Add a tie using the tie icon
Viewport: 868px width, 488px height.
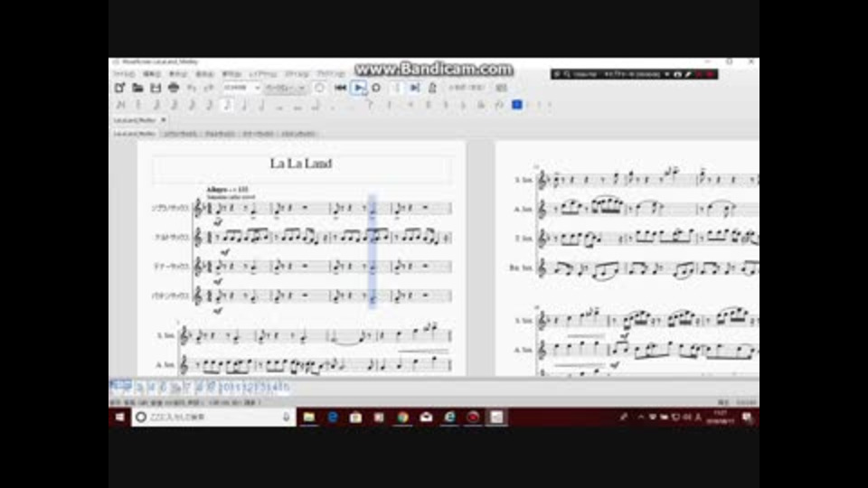[370, 105]
